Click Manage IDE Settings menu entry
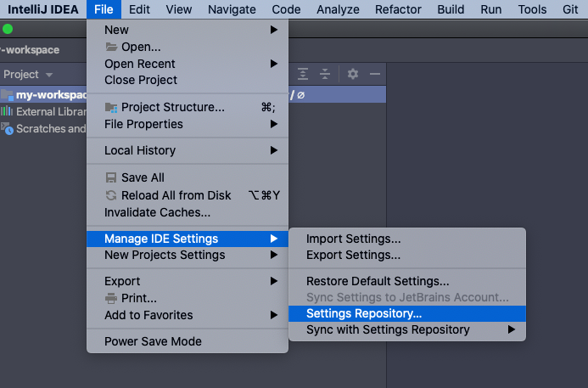This screenshot has height=388, width=588. point(188,239)
